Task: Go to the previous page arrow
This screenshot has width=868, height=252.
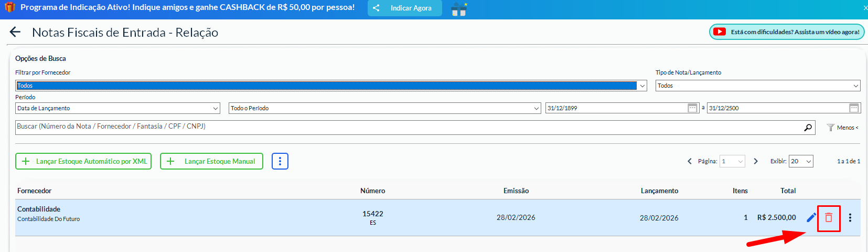Action: (690, 161)
